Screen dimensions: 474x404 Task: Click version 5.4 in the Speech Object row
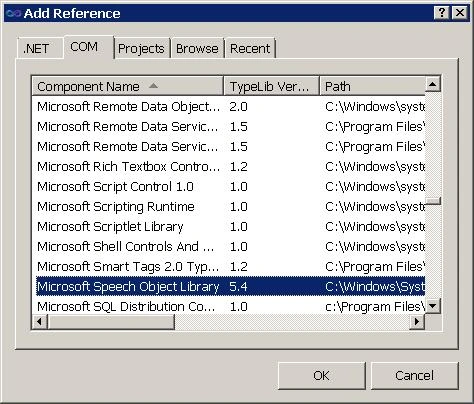pyautogui.click(x=238, y=287)
